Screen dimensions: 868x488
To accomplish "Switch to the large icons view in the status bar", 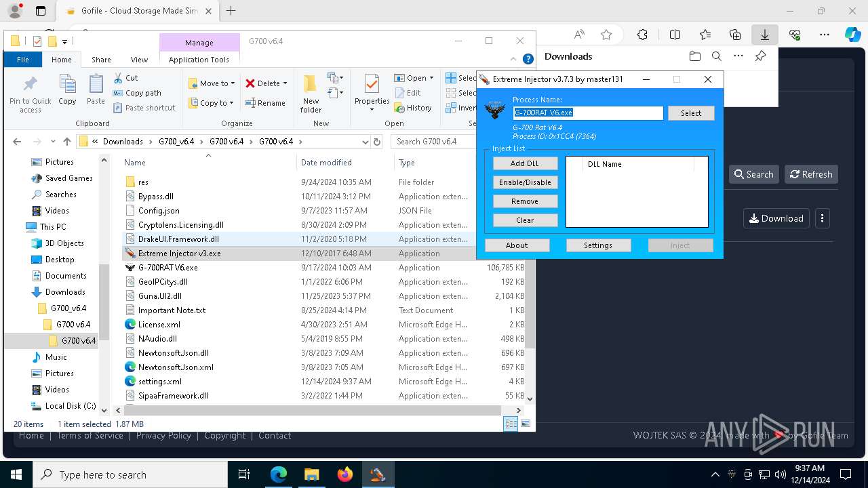I will (x=524, y=424).
